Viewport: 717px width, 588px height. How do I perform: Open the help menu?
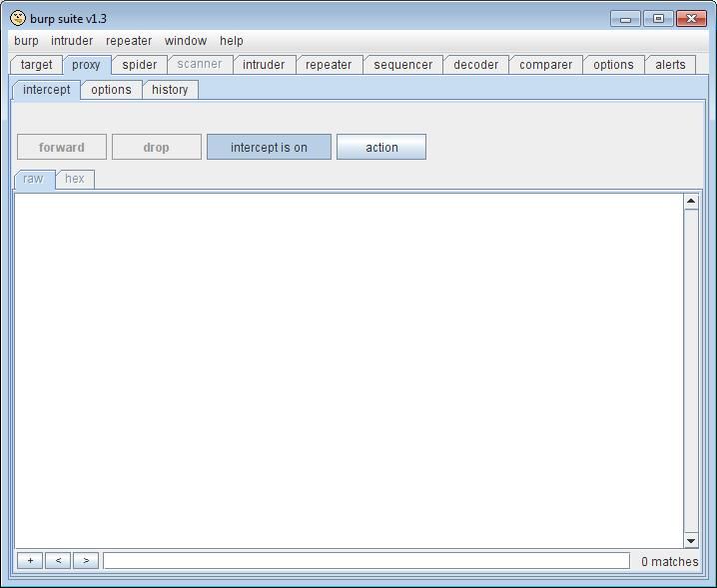point(232,41)
